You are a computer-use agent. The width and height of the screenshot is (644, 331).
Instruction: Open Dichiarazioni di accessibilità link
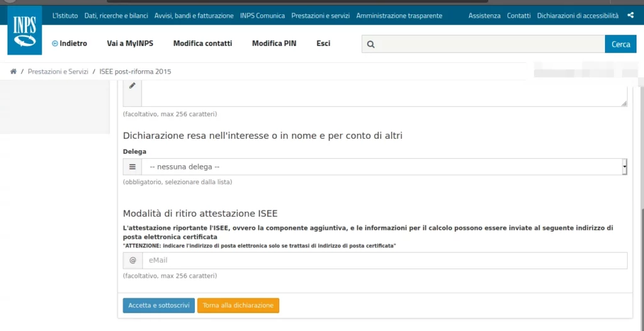tap(577, 16)
